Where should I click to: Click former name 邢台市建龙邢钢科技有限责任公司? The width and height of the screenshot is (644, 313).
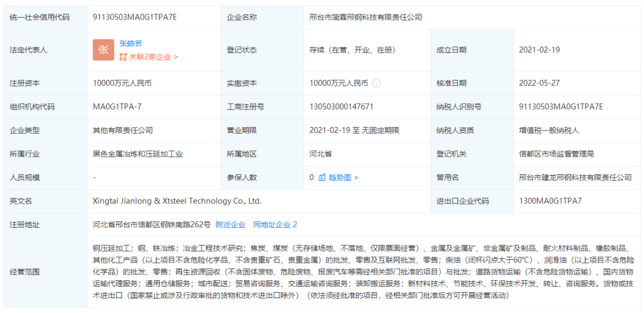coord(575,177)
